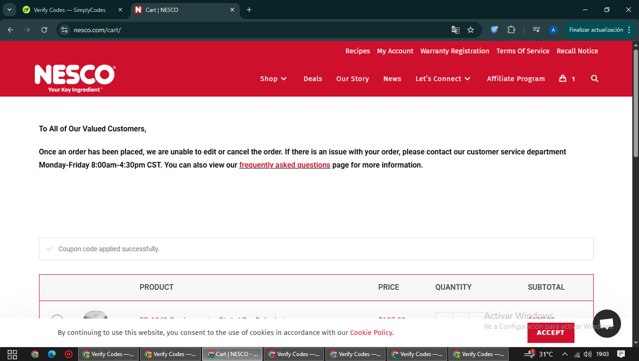The image size is (639, 361).
Task: Open the 31°C weather widget
Action: 539,354
